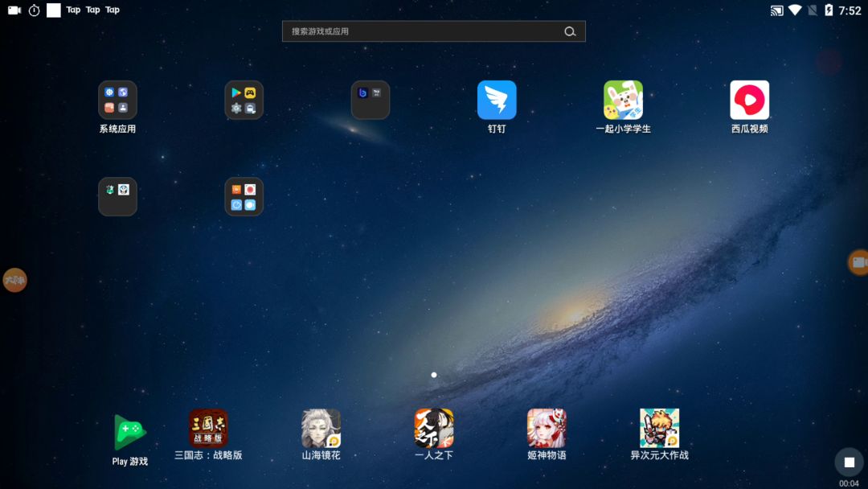Tap the home screen page indicator dot

tap(434, 375)
